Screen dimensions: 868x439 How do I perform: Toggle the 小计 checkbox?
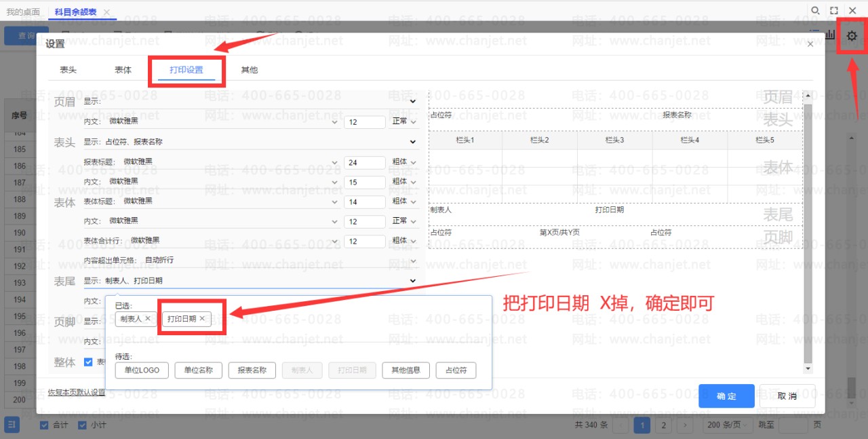(82, 425)
